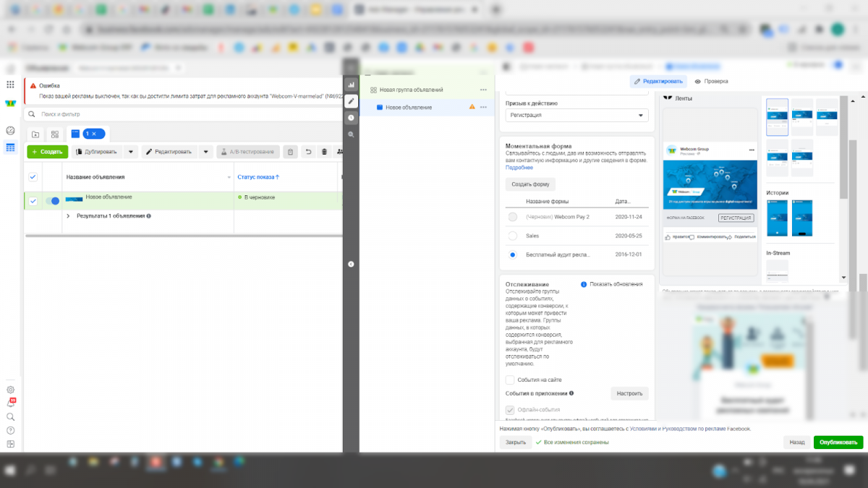Toggle the Новое объявление ad switch off
This screenshot has height=488, width=868.
point(52,201)
